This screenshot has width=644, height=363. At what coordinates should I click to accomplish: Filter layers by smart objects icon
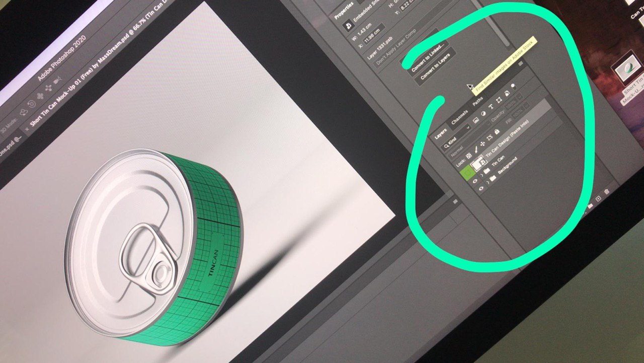coord(507,94)
